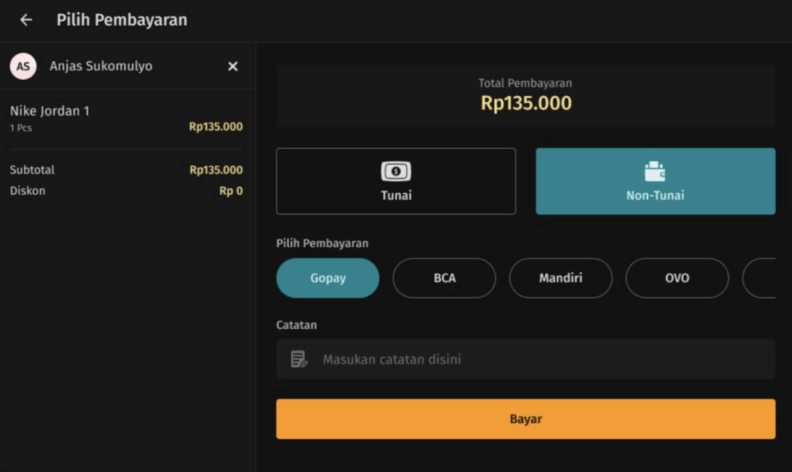Screen dimensions: 792x472
Task: Click the partially hidden chip after OVO
Action: [760, 278]
